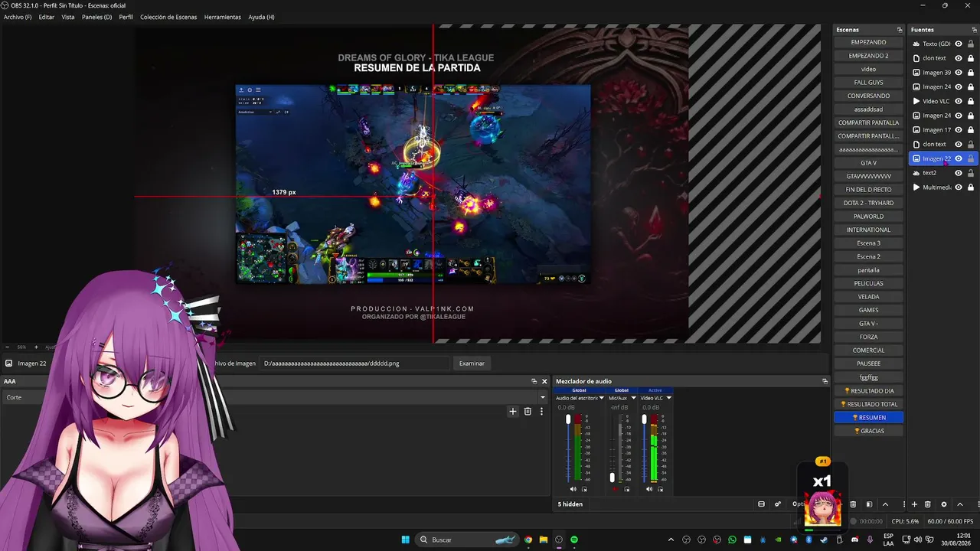Open the Windows Start menu
This screenshot has height=551, width=980.
click(406, 540)
